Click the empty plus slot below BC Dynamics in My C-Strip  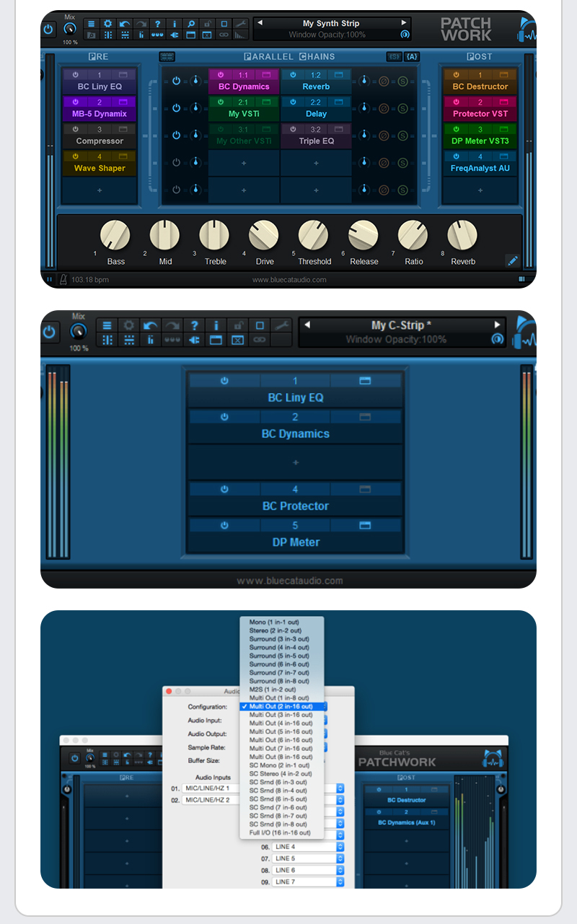coord(295,462)
